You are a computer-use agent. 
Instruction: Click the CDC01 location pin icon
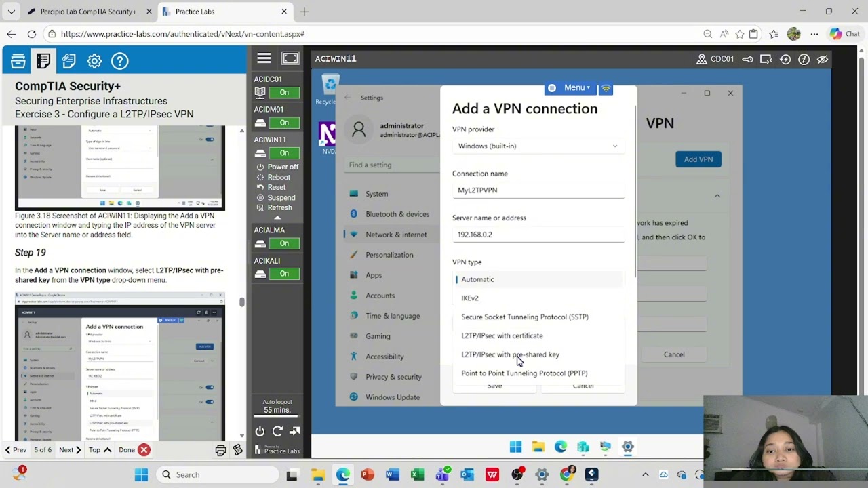(x=702, y=59)
